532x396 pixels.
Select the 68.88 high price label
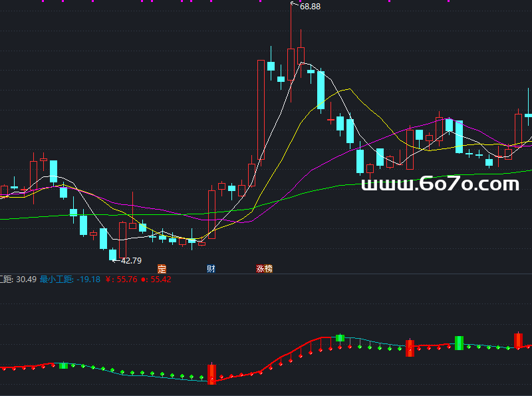tap(310, 7)
